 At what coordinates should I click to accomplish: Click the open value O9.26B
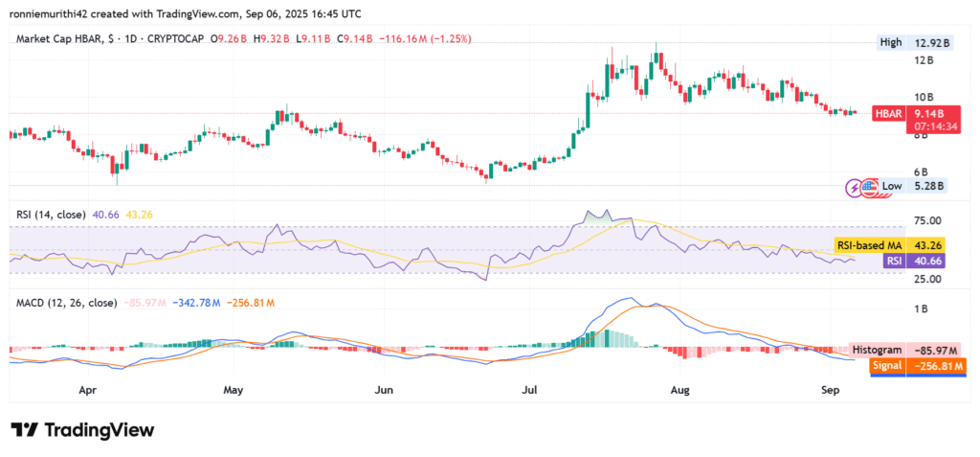point(229,39)
